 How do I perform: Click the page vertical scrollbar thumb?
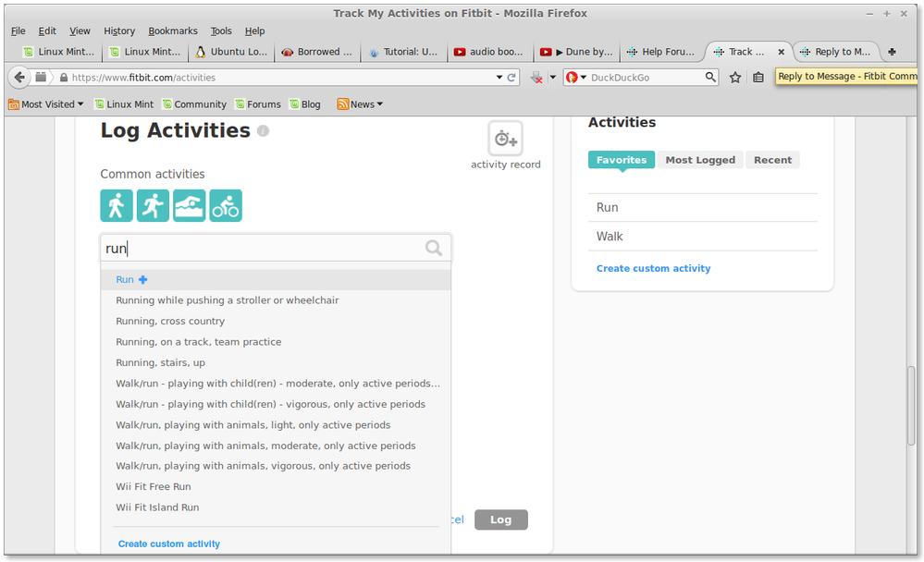point(911,405)
